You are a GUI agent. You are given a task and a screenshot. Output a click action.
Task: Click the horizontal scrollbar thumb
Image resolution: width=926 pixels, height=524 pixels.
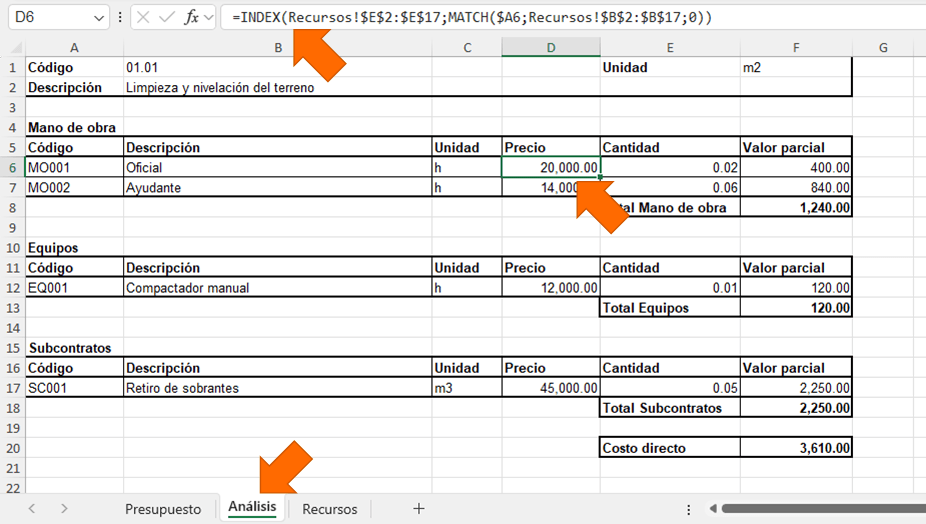(823, 509)
